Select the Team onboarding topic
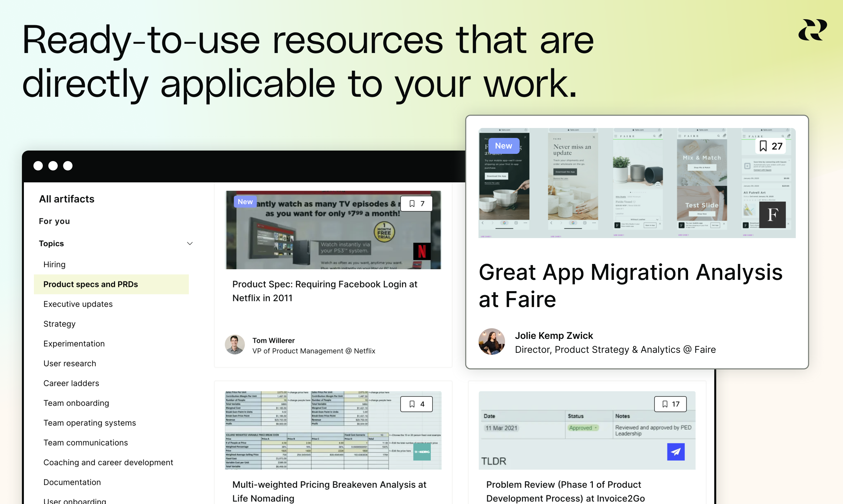The width and height of the screenshot is (843, 504). (76, 403)
